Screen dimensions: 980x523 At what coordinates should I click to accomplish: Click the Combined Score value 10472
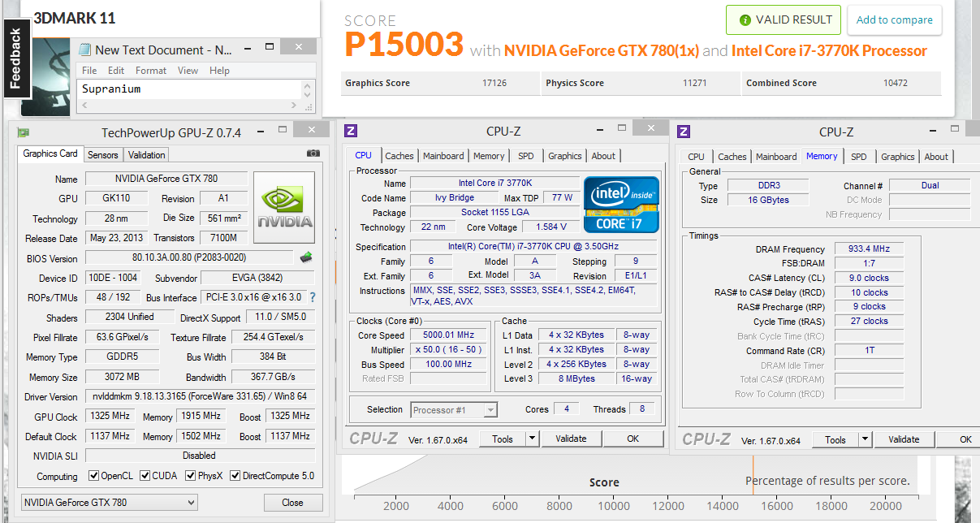896,83
